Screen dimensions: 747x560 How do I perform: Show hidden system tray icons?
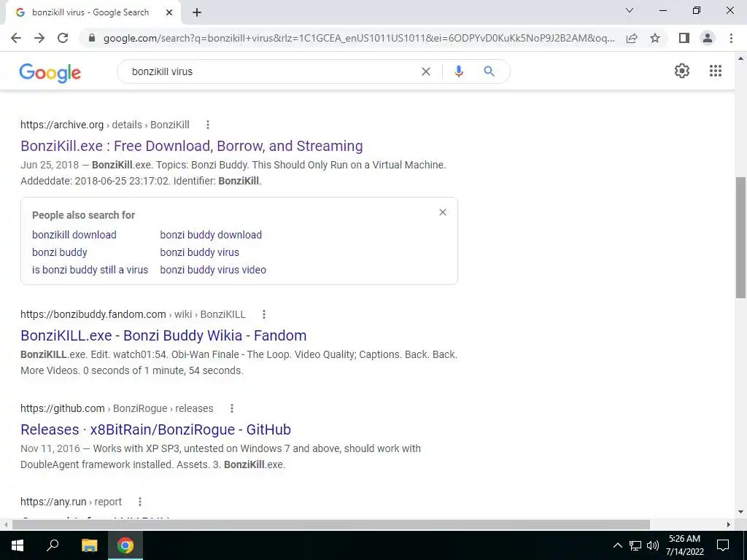click(617, 545)
